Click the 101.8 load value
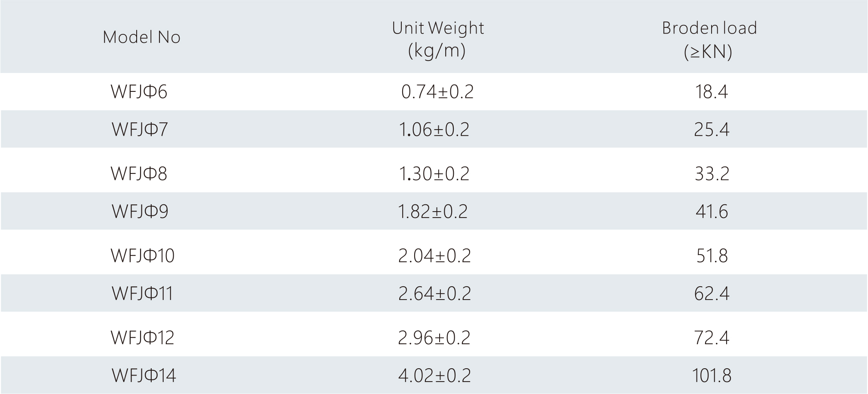868x394 pixels. tap(712, 376)
